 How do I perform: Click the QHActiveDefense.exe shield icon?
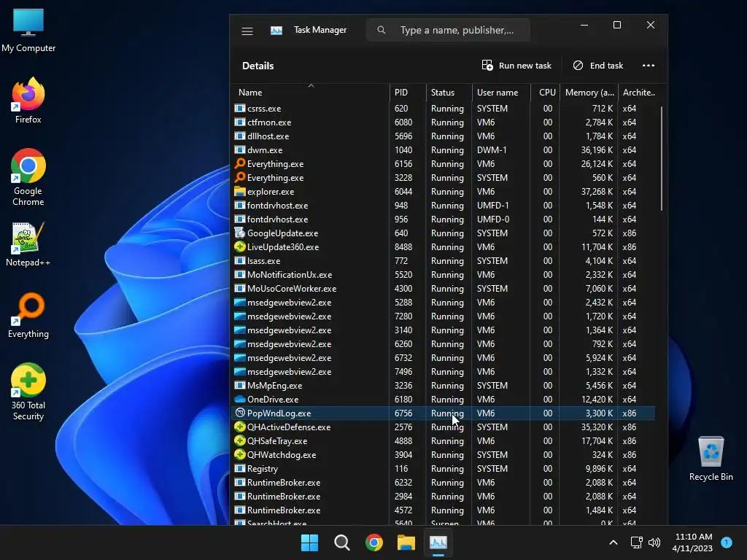point(239,427)
